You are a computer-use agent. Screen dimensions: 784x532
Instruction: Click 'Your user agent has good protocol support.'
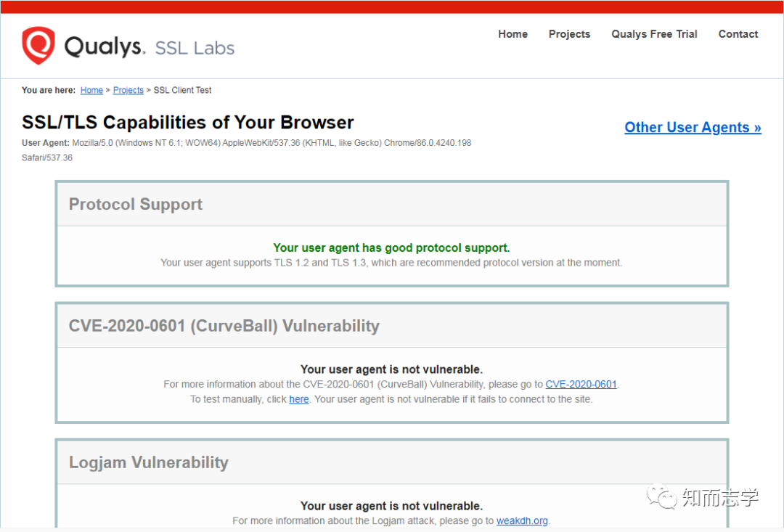(391, 248)
